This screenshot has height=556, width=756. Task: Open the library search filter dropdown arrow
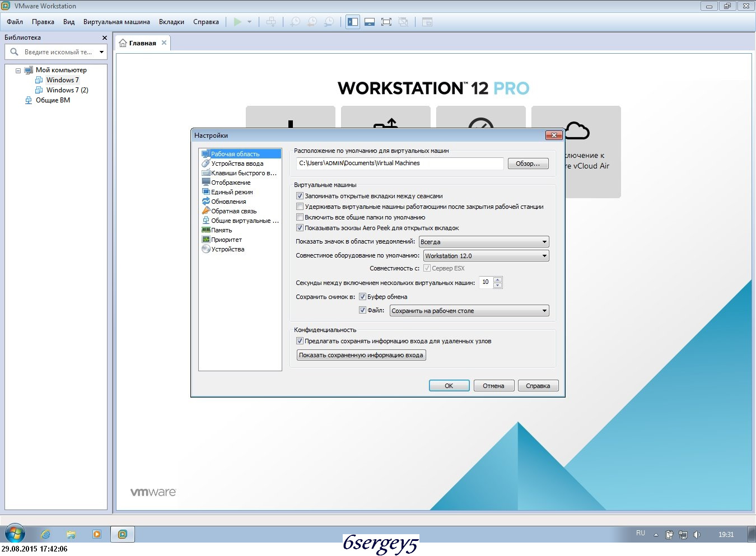101,52
